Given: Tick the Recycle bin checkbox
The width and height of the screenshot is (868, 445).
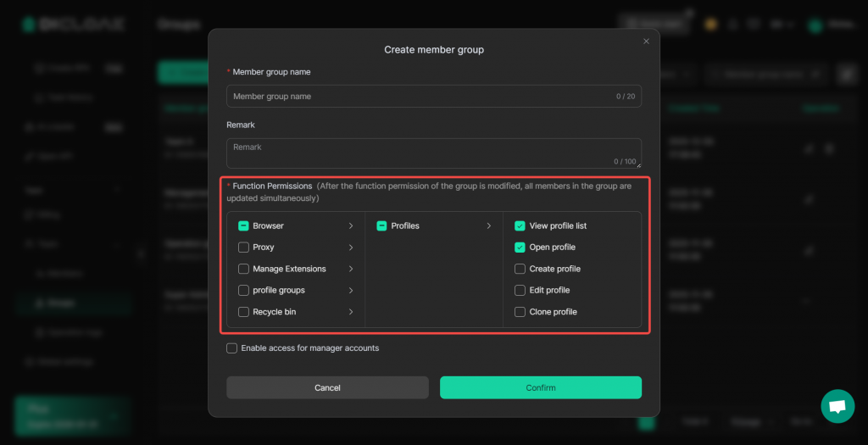Looking at the screenshot, I should pyautogui.click(x=244, y=312).
